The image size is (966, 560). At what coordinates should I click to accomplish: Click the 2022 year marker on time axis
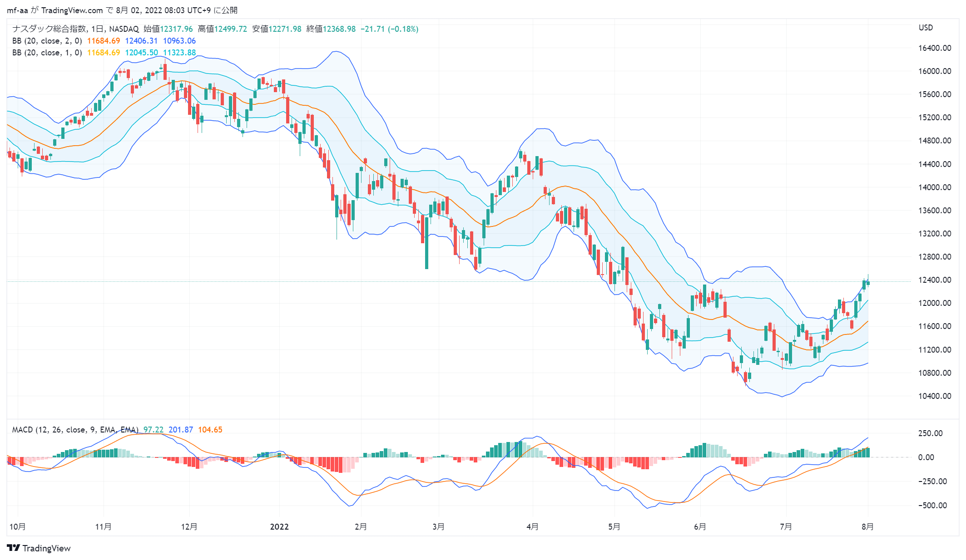(x=279, y=526)
